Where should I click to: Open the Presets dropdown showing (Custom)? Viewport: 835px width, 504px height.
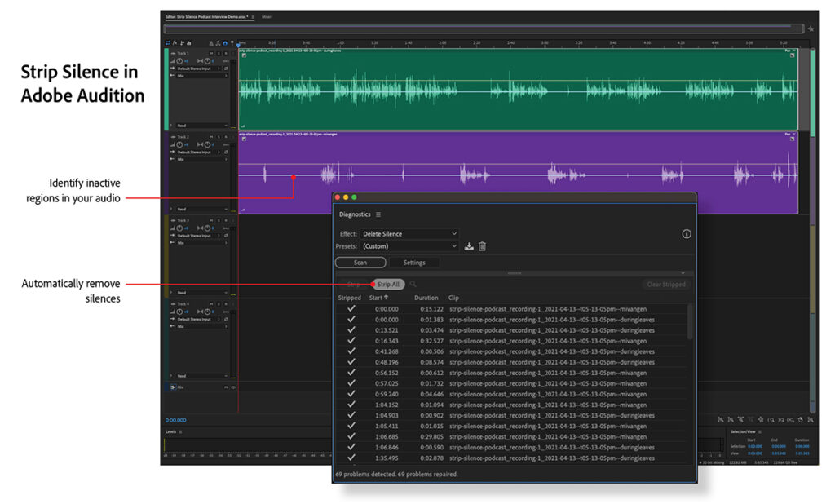(409, 246)
